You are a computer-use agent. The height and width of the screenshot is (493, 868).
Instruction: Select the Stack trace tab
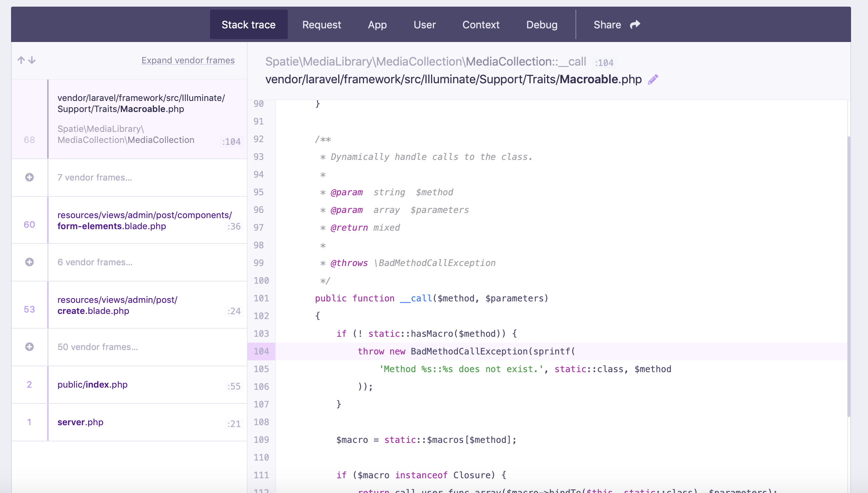[248, 24]
